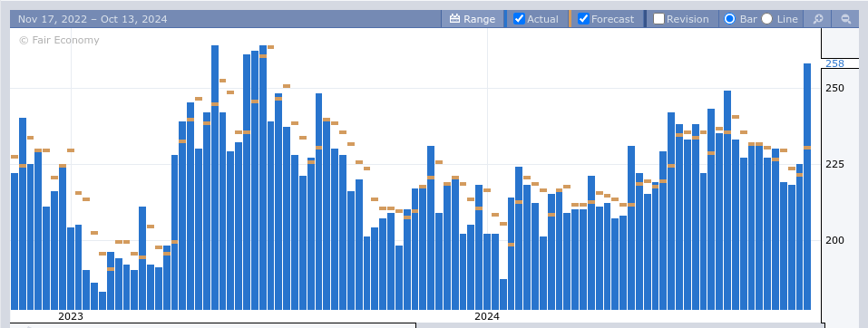Uncheck the Actual checkbox
This screenshot has height=328, width=868.
click(x=519, y=19)
